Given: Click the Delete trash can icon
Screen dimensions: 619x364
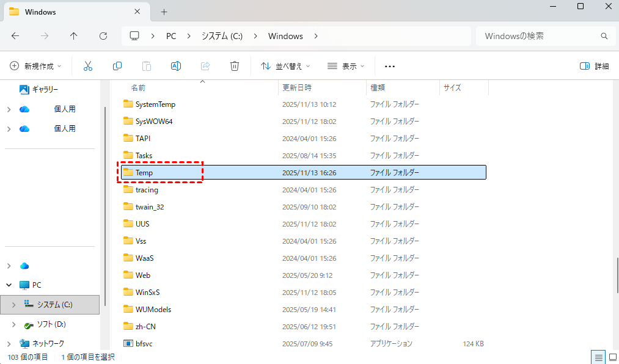Looking at the screenshot, I should click(x=235, y=66).
